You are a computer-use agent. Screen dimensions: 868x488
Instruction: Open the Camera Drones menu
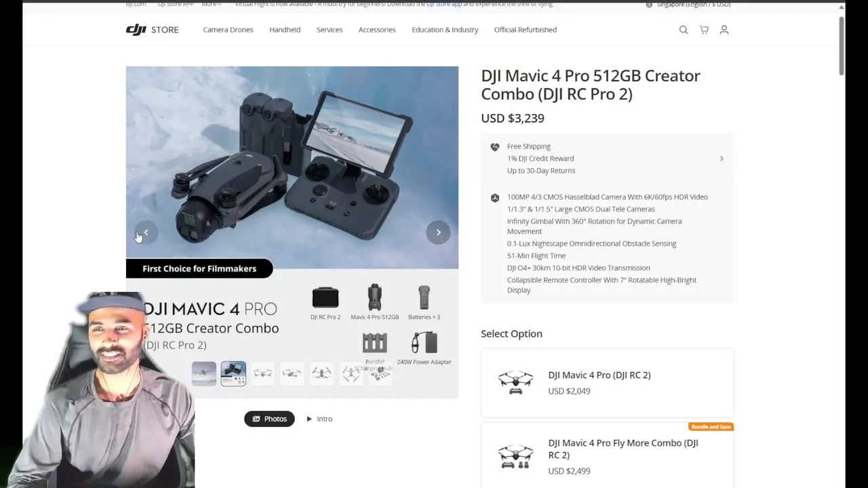[228, 30]
